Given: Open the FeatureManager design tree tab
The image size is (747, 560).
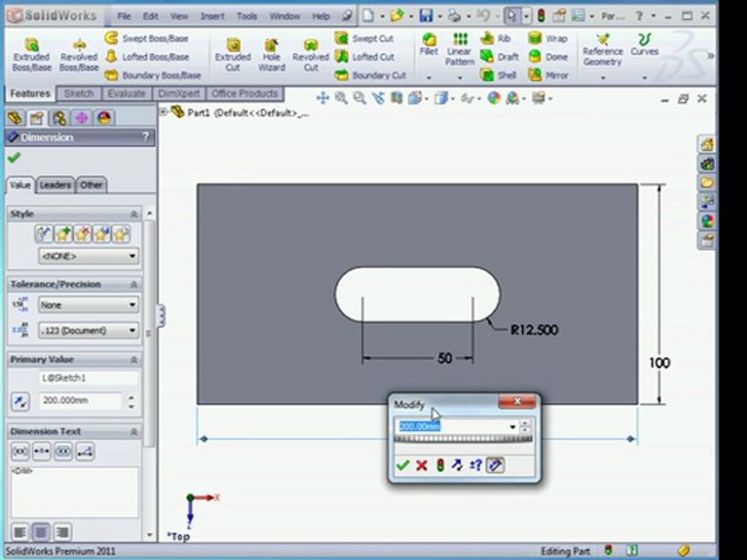Looking at the screenshot, I should pos(15,117).
